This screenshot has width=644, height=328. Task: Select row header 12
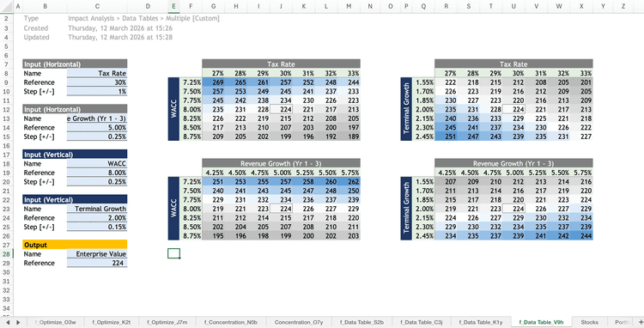point(6,110)
